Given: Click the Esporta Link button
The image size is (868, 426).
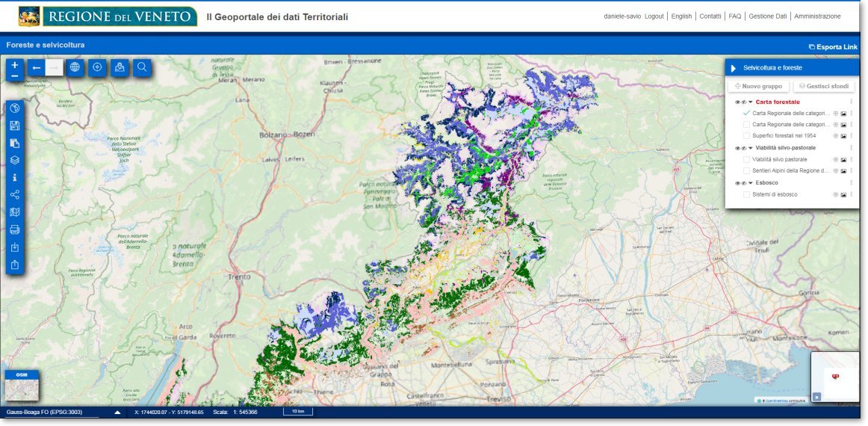Looking at the screenshot, I should (833, 47).
